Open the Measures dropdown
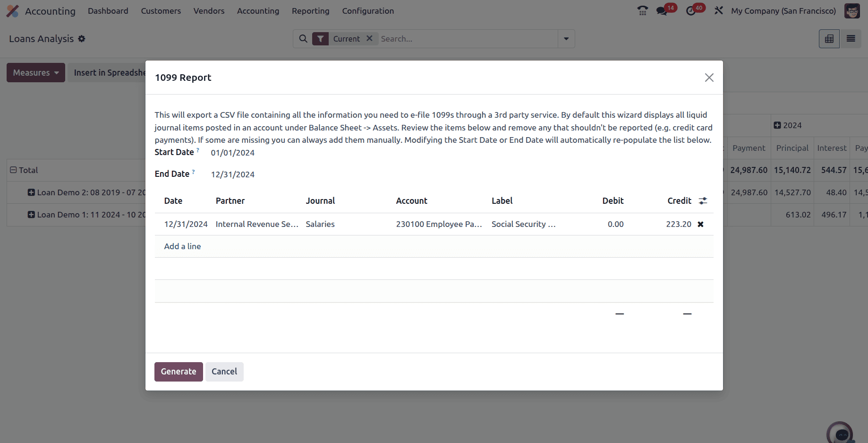This screenshot has width=868, height=443. [x=35, y=72]
